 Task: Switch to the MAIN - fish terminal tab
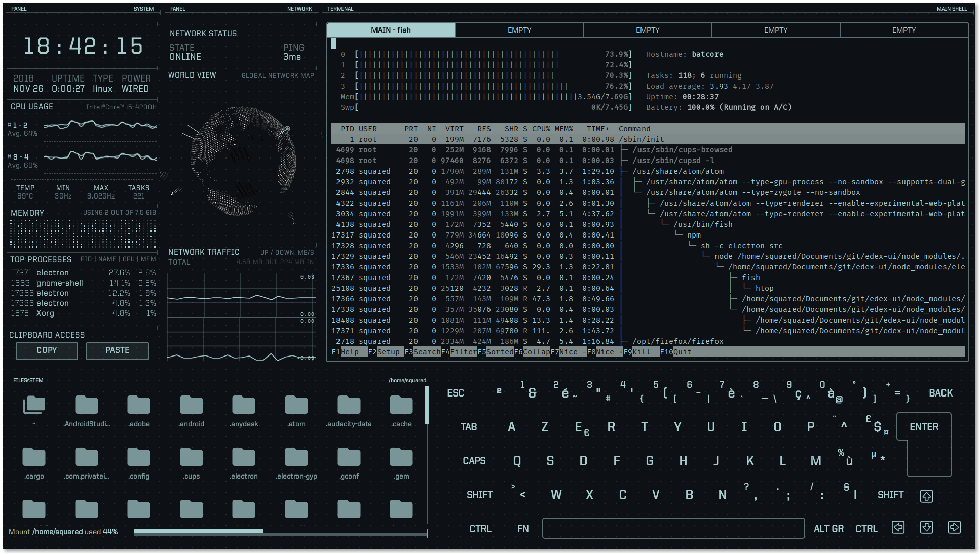[x=391, y=30]
